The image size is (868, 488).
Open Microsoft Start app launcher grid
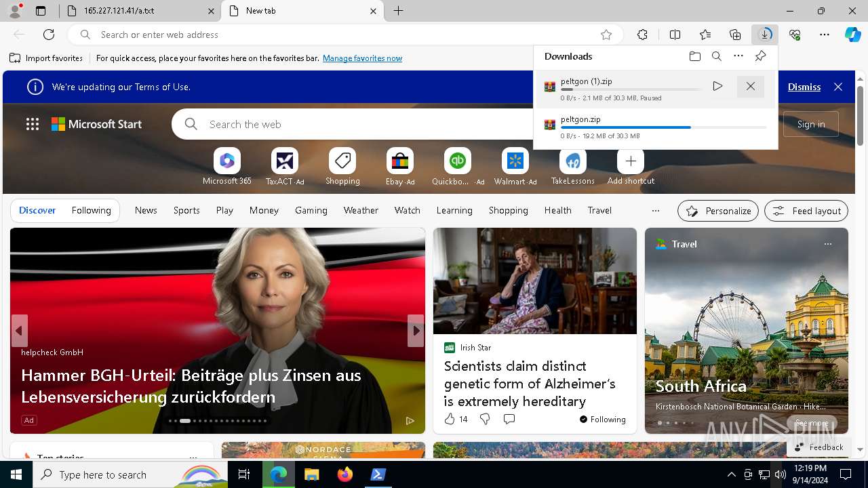pos(33,124)
